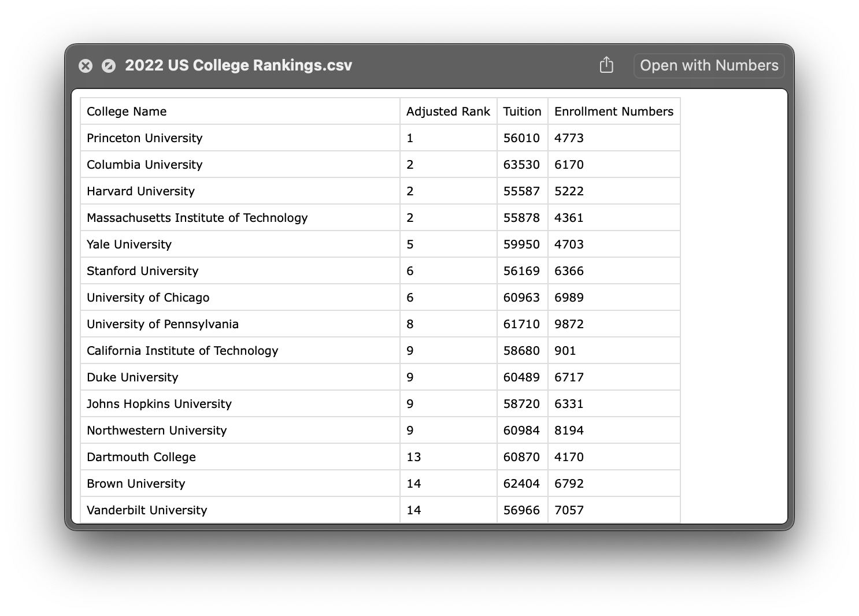Click the Share icon in the title bar
Image resolution: width=859 pixels, height=616 pixels.
(x=606, y=65)
